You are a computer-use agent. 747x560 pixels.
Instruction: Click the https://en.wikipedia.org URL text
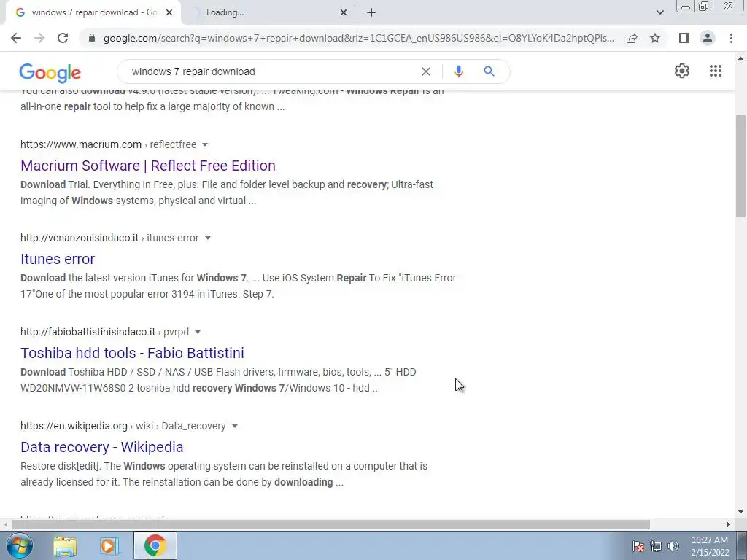[74, 426]
